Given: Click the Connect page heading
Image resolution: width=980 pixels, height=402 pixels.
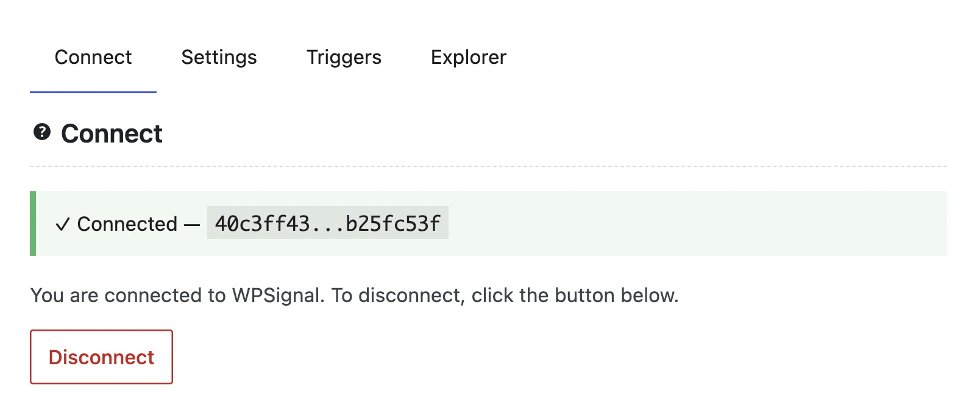Looking at the screenshot, I should [x=112, y=133].
